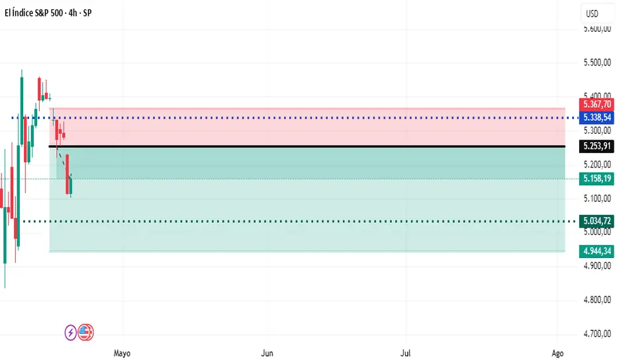This screenshot has width=617, height=364.
Task: Click the Mayo label on time axis
Action: [x=122, y=353]
